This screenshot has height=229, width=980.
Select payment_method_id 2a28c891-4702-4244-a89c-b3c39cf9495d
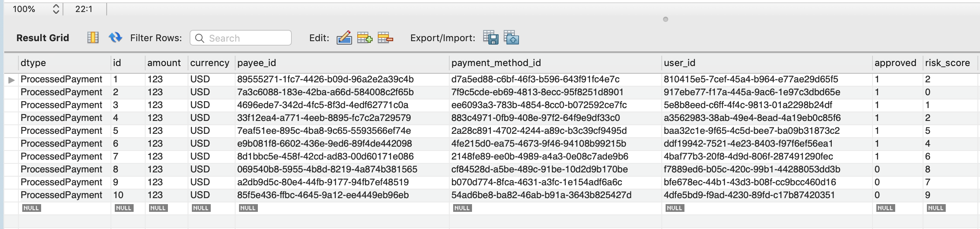[539, 131]
